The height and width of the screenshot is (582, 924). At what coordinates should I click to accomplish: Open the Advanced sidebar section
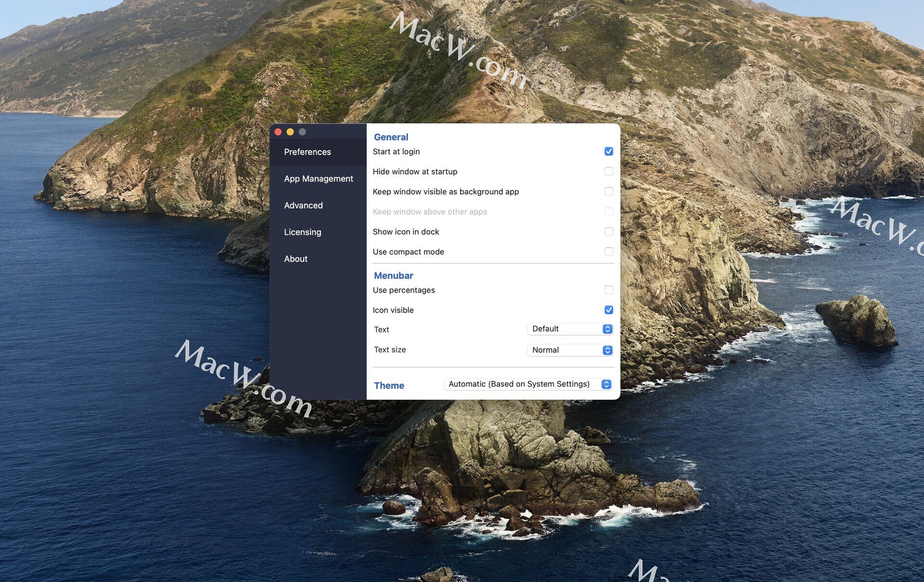[x=303, y=206]
